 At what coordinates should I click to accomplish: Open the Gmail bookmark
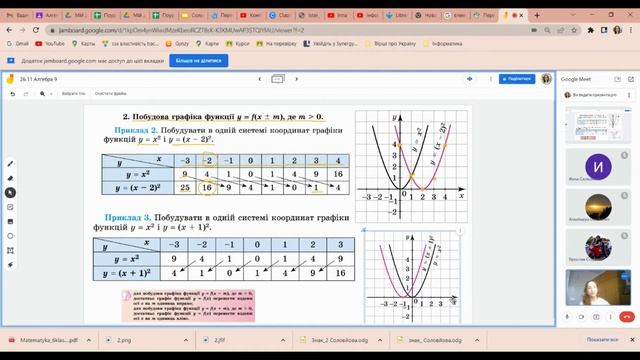18,43
